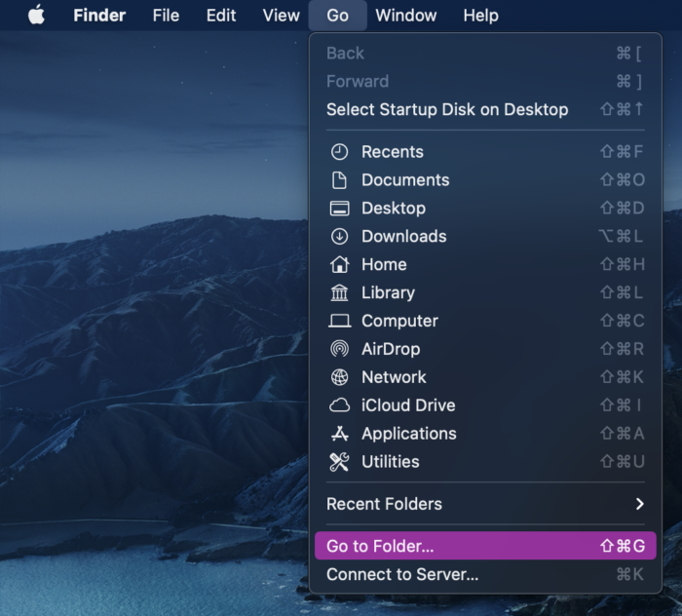
Task: Open the File menu
Action: 166,16
